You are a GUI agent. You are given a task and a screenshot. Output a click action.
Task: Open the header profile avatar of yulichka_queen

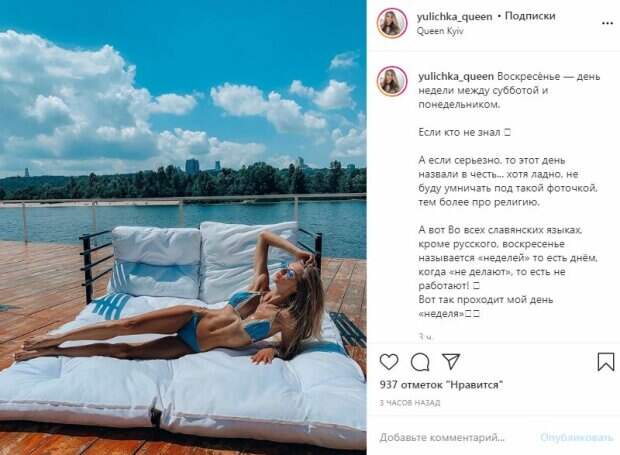[391, 23]
